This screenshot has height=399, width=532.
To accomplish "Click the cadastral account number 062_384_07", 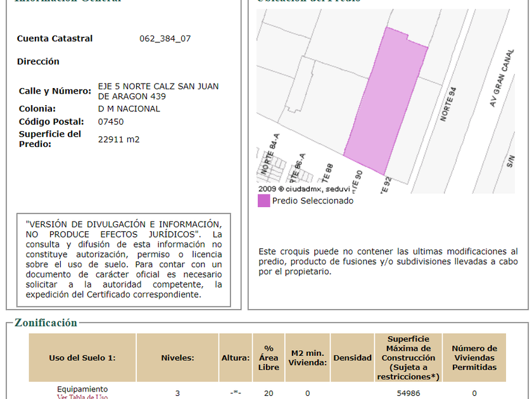I will (x=165, y=39).
